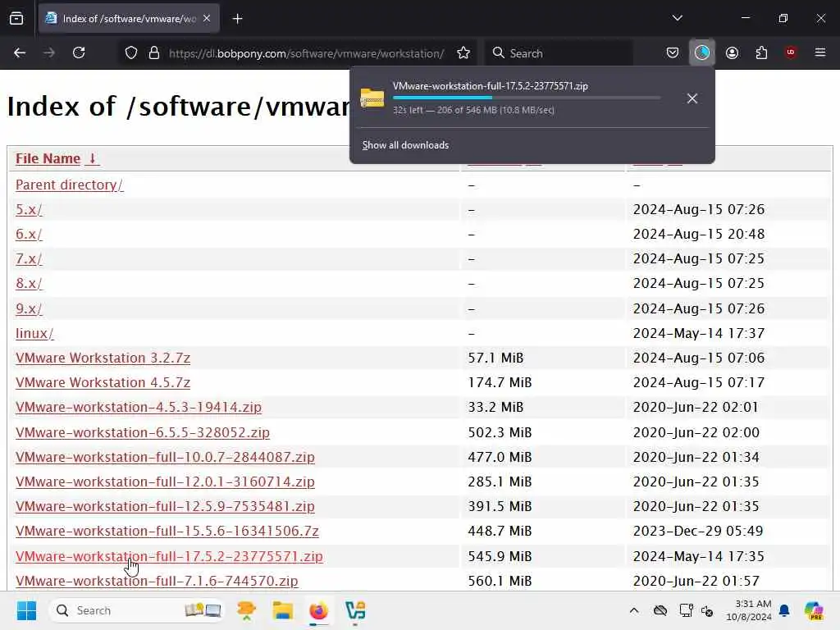Close the Index of /software tab

click(207, 18)
